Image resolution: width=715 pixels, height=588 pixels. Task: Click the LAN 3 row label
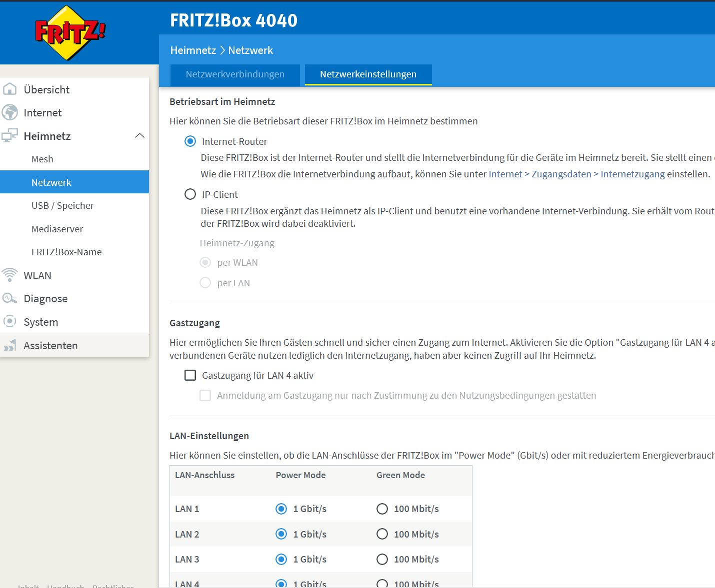click(x=187, y=559)
